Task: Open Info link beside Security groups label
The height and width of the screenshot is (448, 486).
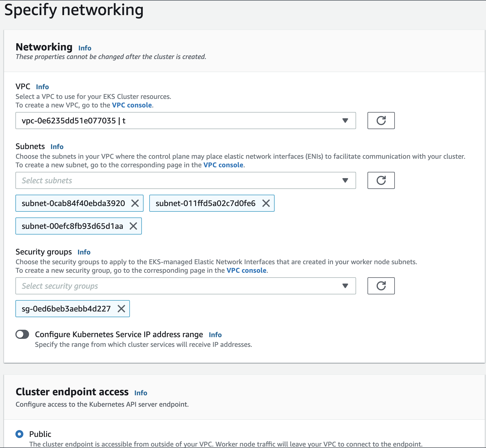Action: 84,252
